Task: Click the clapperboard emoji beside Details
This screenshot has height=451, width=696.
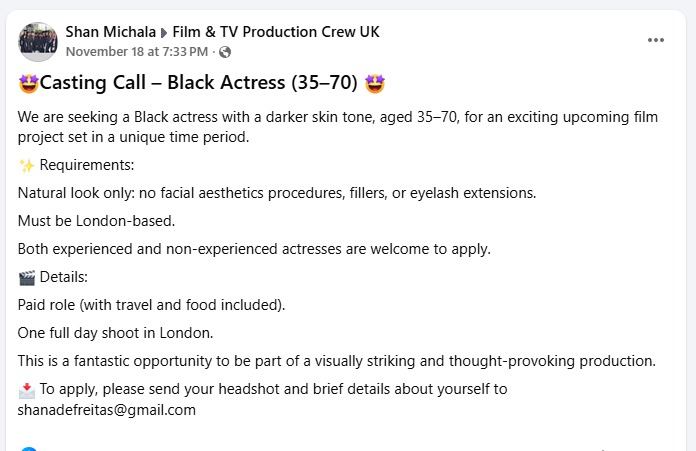Action: coord(27,276)
